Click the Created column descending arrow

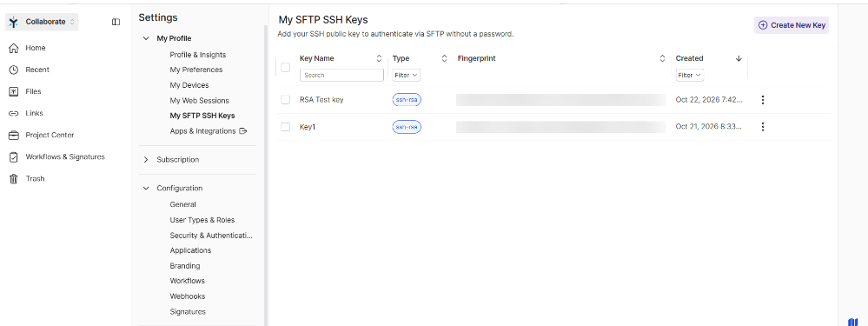pos(739,58)
